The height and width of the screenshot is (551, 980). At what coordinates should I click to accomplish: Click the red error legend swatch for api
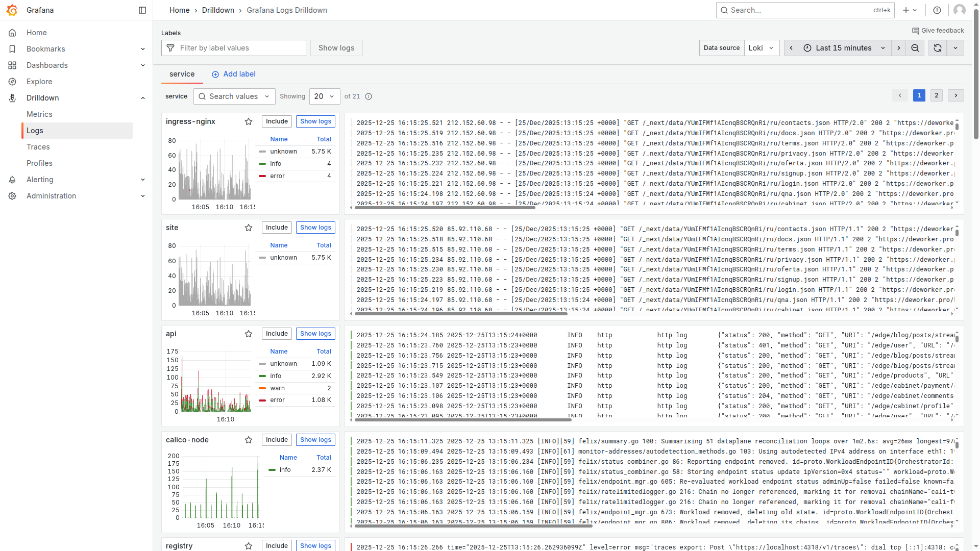pyautogui.click(x=262, y=400)
